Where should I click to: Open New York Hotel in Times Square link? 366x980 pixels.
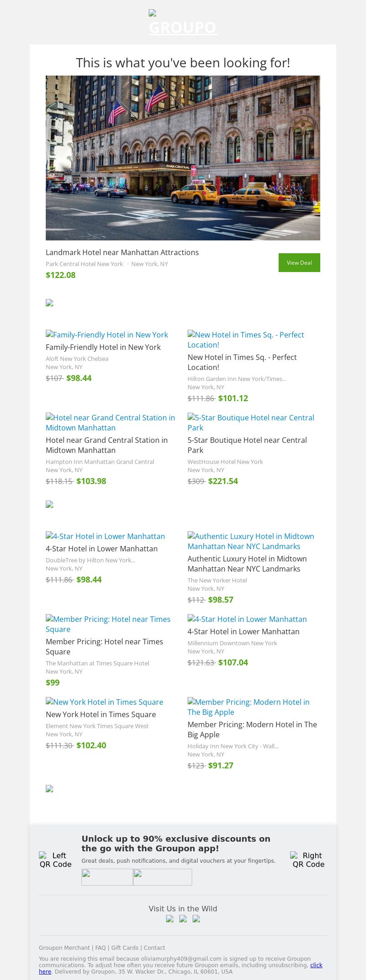coord(104,702)
